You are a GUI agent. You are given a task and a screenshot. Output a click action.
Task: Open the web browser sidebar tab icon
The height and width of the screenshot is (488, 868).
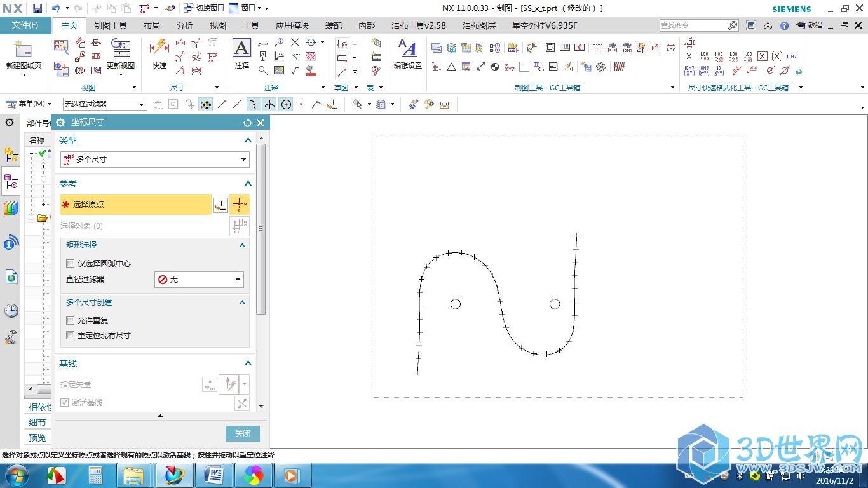click(x=11, y=277)
